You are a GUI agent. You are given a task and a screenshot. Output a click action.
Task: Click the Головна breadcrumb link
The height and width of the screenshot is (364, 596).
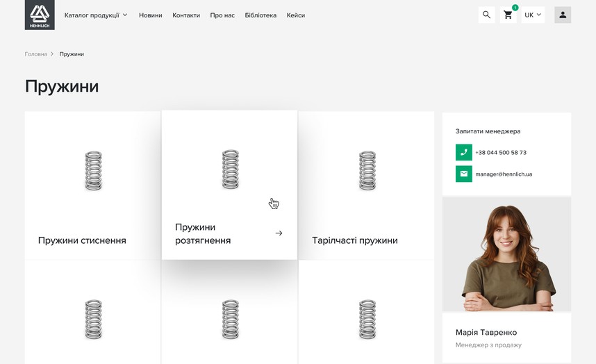[35, 54]
